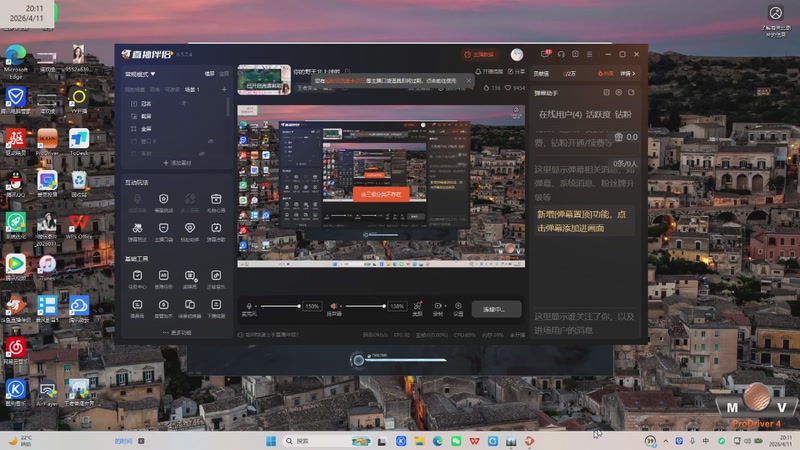Open WeChat from the taskbar

(456, 441)
